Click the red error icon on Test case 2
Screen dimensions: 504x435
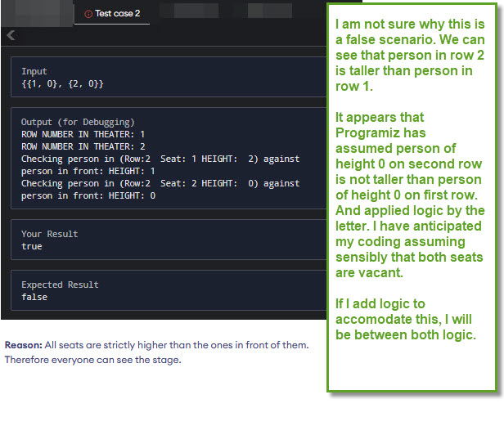click(x=88, y=13)
